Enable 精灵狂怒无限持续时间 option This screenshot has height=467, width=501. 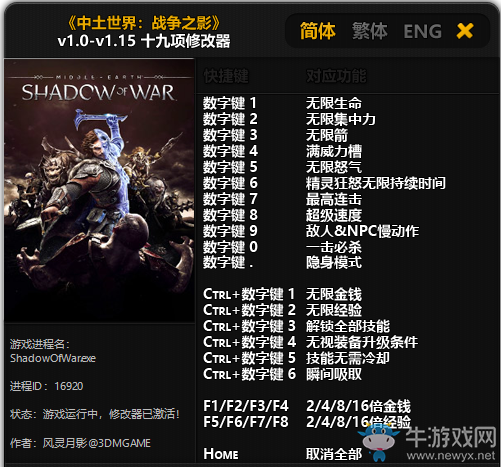(376, 183)
